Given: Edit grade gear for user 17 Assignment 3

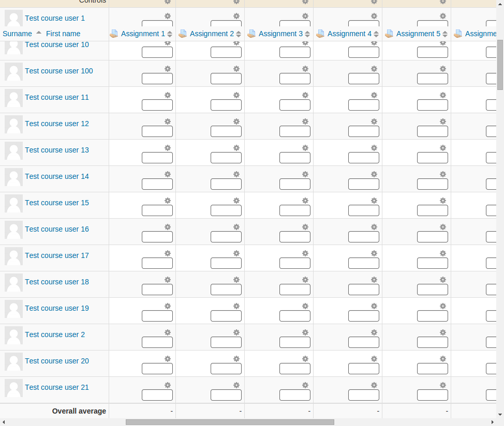Looking at the screenshot, I should coord(305,253).
